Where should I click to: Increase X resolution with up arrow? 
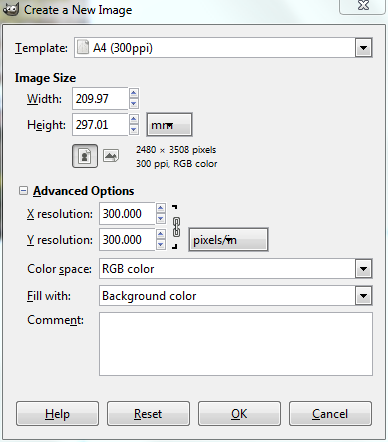click(161, 208)
